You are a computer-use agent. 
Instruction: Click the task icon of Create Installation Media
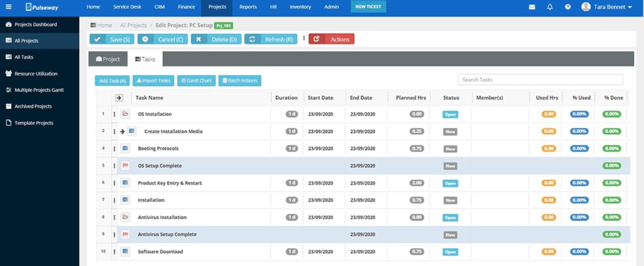pos(132,131)
